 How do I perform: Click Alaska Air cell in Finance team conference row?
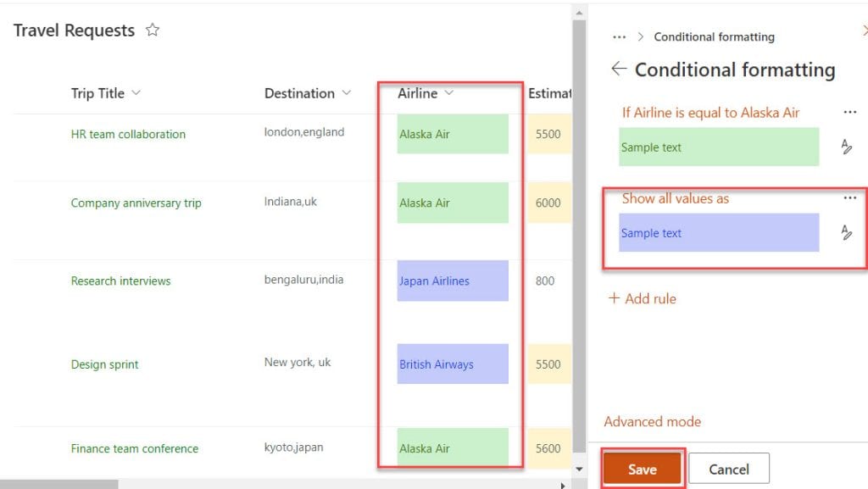click(453, 447)
